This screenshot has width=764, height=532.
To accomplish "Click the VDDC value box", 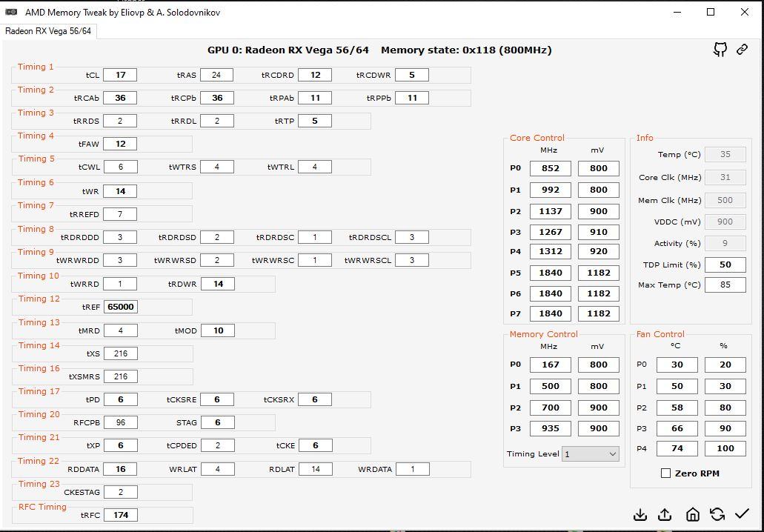I will click(725, 222).
